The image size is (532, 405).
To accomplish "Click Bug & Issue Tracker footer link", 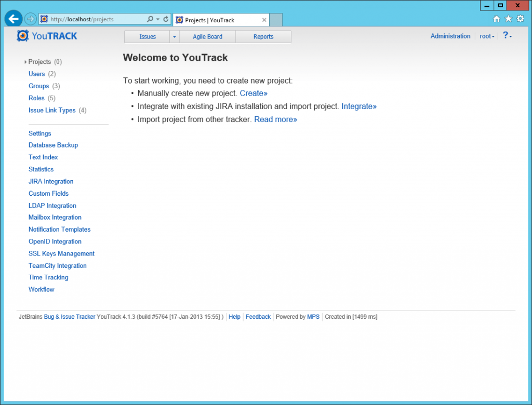I will coord(70,317).
